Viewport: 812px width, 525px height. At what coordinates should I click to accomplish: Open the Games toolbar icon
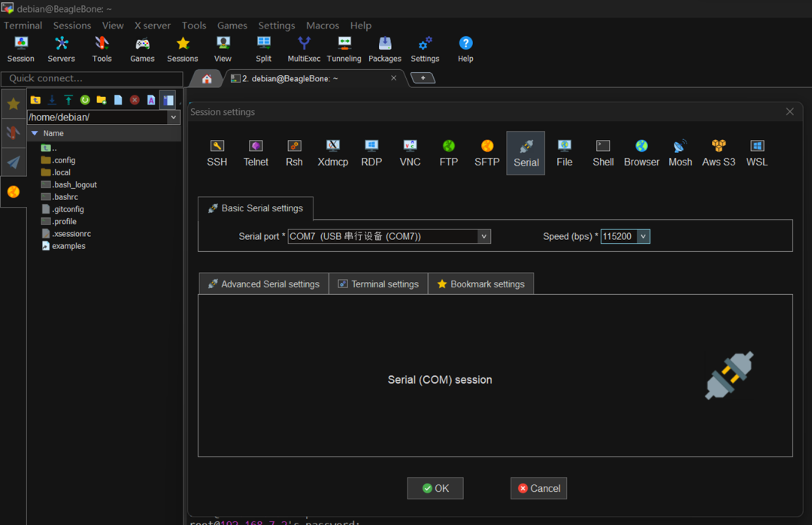pyautogui.click(x=142, y=50)
